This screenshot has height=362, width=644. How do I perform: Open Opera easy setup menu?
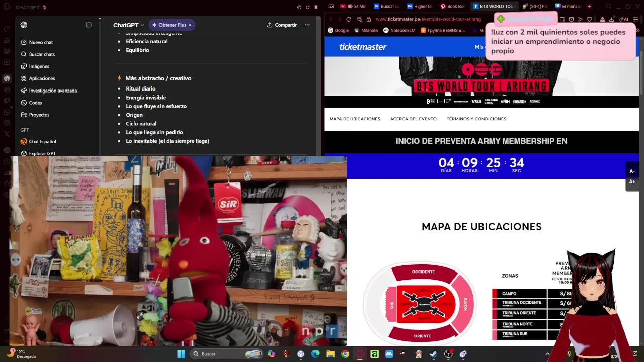[634, 19]
